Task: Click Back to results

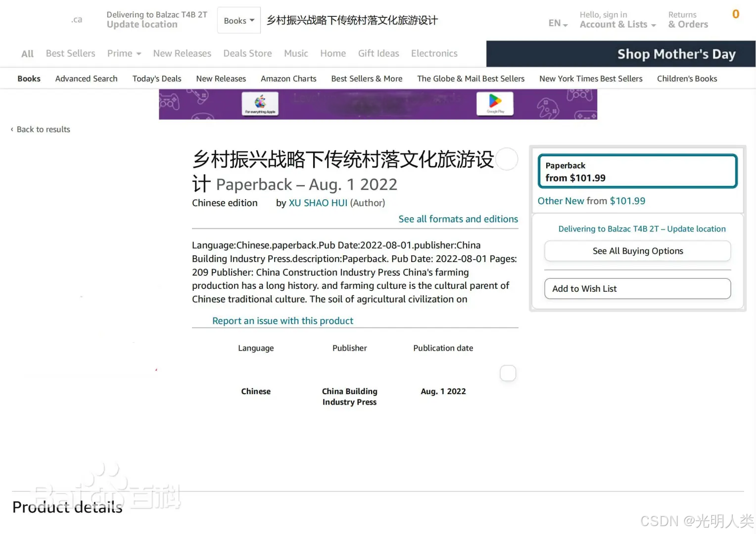Action: pyautogui.click(x=41, y=130)
